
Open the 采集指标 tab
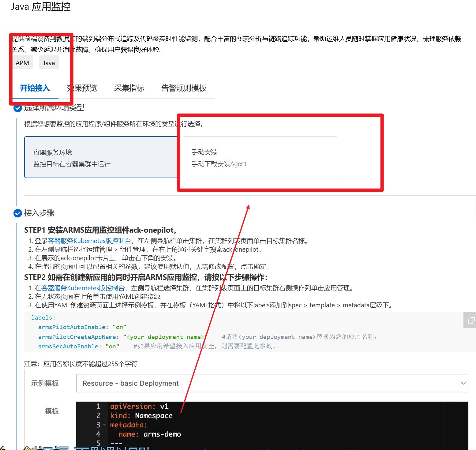tap(129, 88)
